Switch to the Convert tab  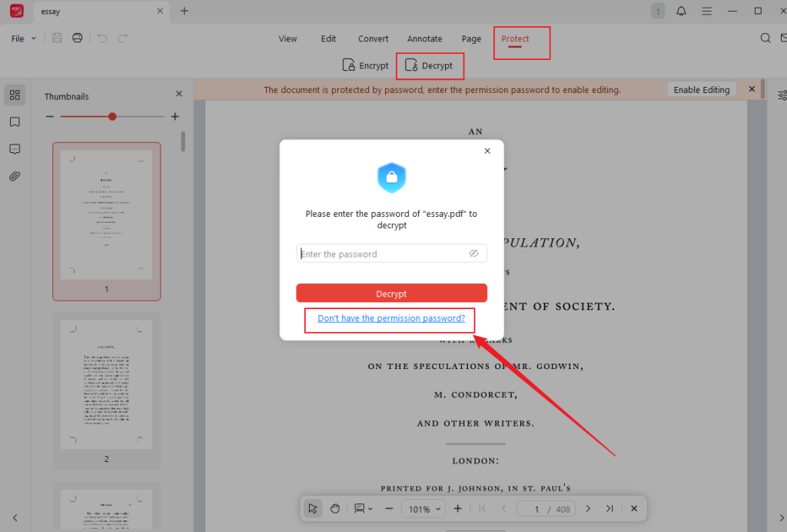[x=373, y=38]
